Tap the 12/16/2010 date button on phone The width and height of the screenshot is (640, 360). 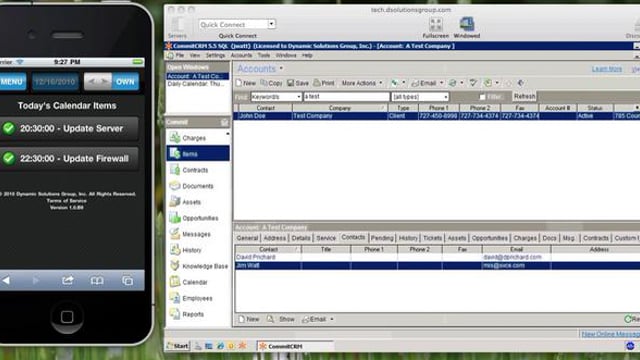pyautogui.click(x=55, y=82)
